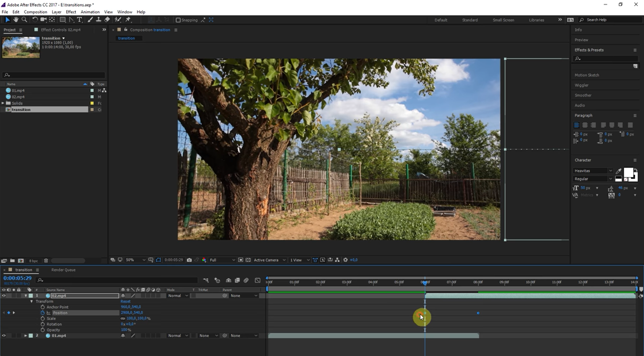
Task: Select the transition composition in the Project panel
Action: click(x=22, y=109)
